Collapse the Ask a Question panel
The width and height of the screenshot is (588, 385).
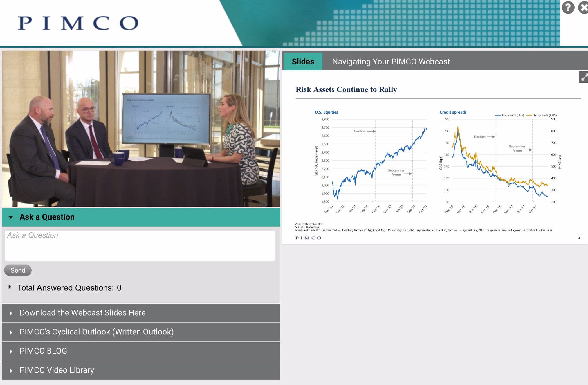click(x=141, y=217)
